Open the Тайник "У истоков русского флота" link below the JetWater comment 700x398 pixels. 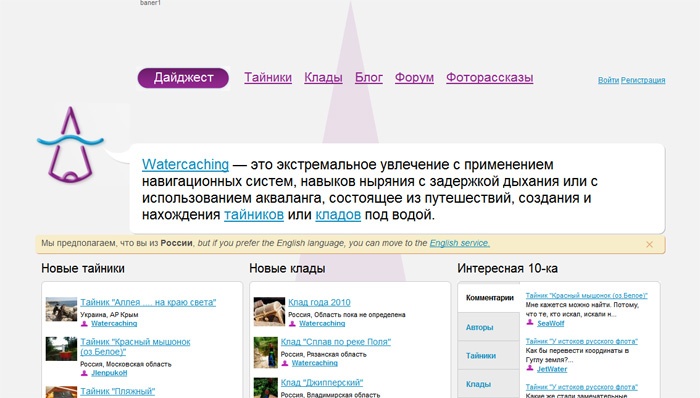[582, 387]
